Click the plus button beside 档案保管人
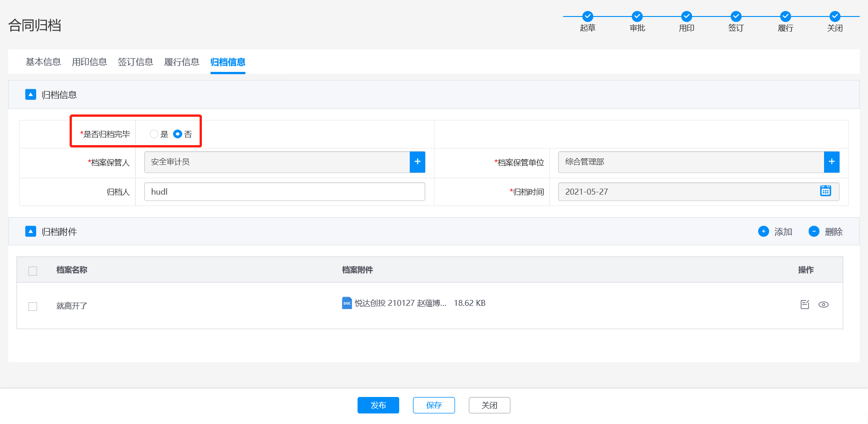 tap(417, 162)
